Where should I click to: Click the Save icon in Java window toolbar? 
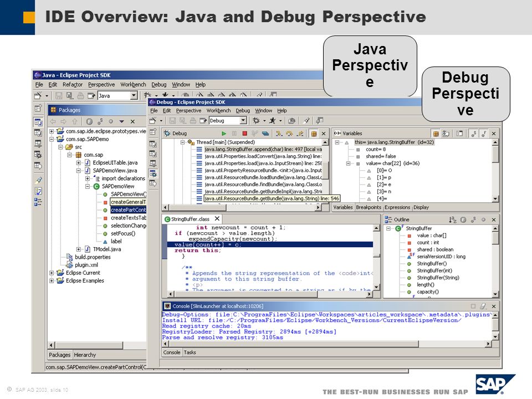pyautogui.click(x=59, y=96)
